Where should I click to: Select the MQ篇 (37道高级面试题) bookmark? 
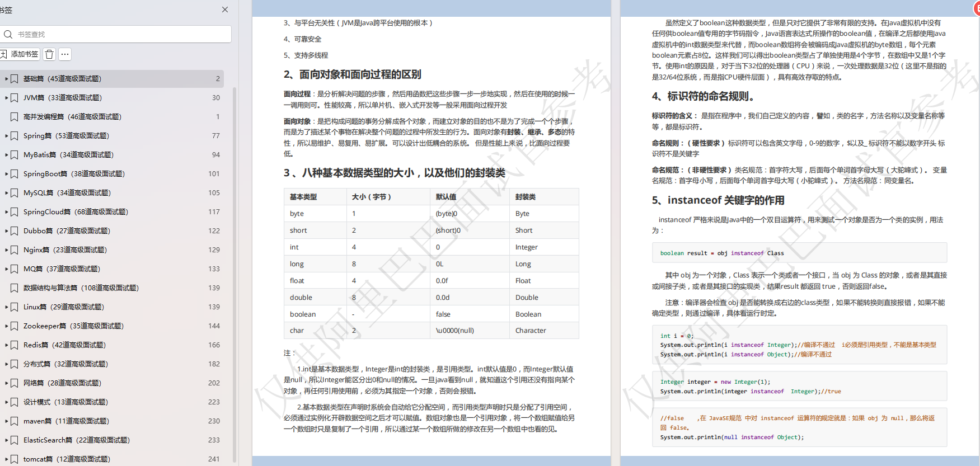pos(62,269)
